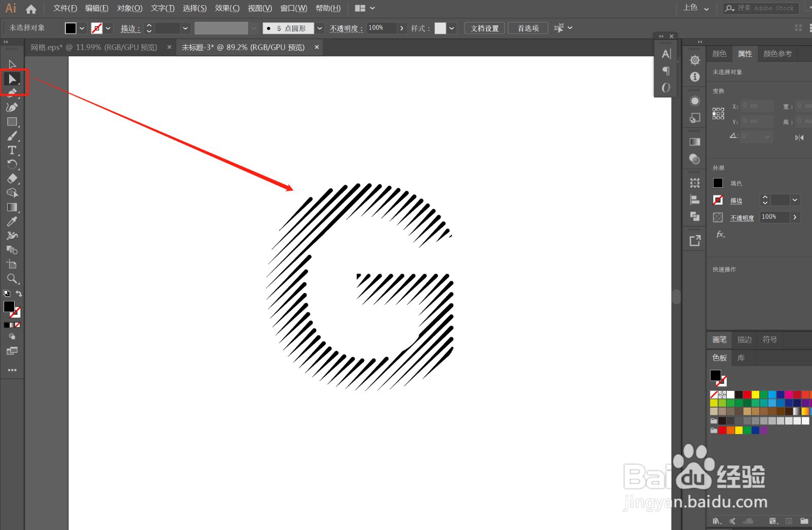
Task: Select the Artboard tool
Action: click(12, 264)
